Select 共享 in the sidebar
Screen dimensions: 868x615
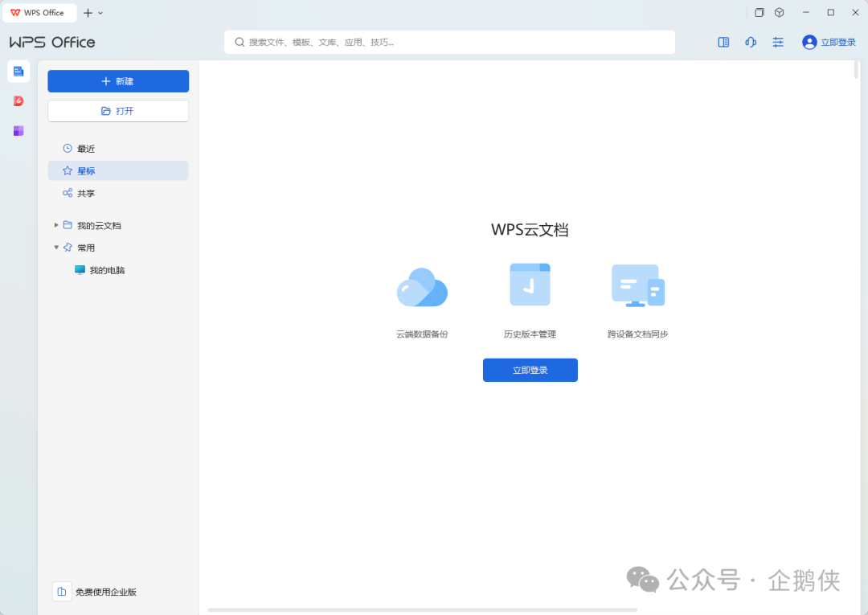point(86,194)
